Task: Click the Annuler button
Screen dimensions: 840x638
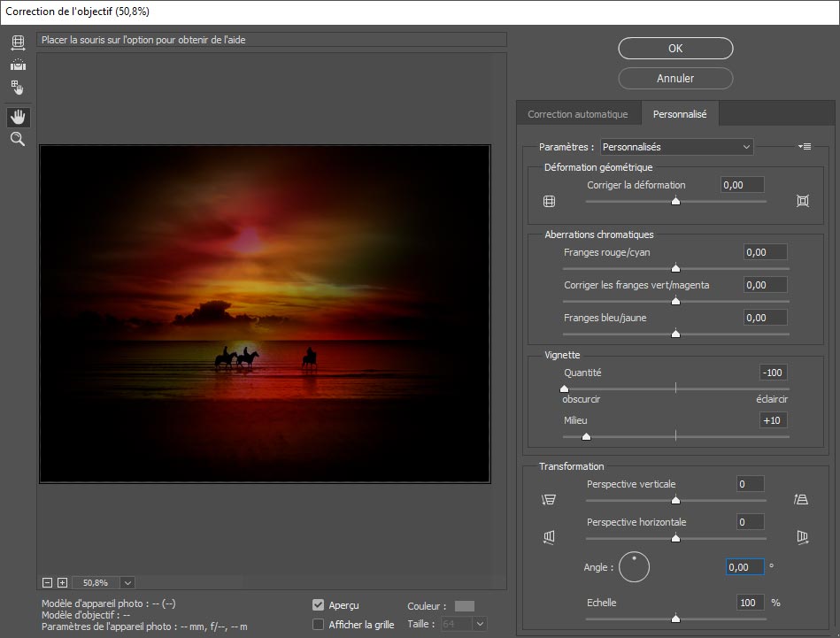Action: 675,78
